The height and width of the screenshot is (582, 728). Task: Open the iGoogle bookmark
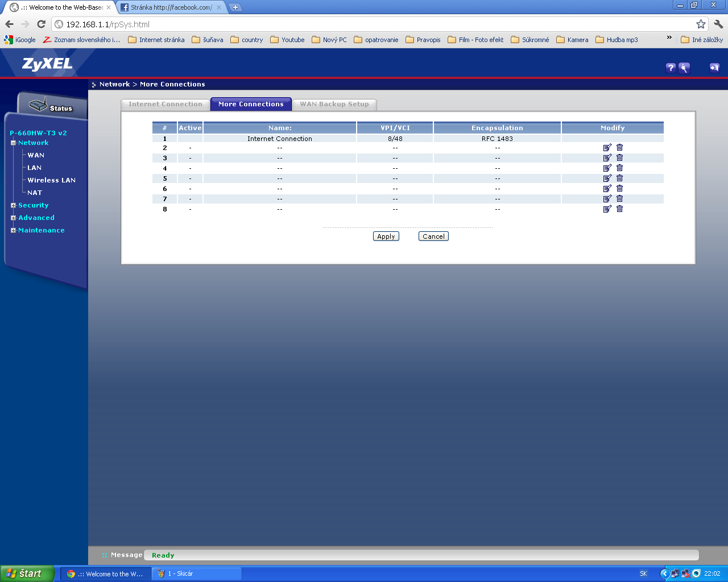click(20, 40)
